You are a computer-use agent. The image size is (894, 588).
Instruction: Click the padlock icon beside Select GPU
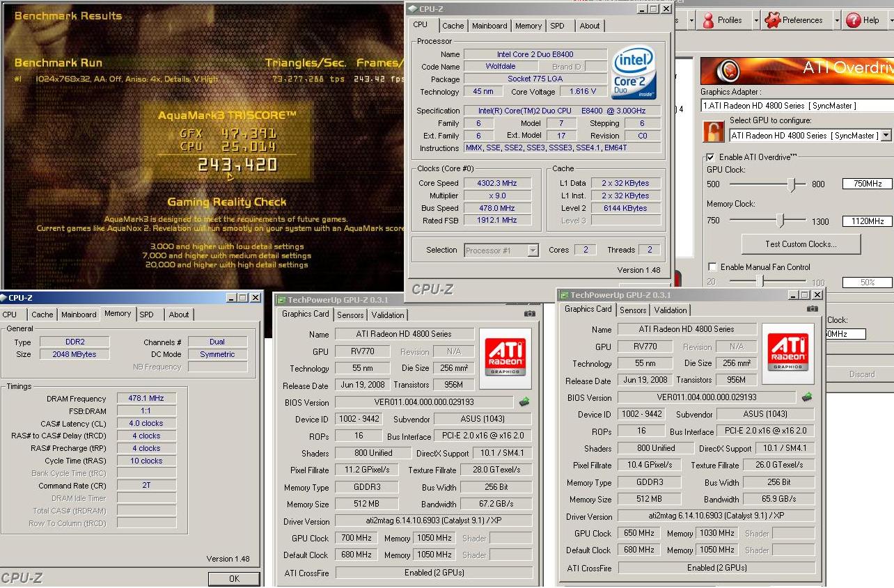tap(713, 132)
